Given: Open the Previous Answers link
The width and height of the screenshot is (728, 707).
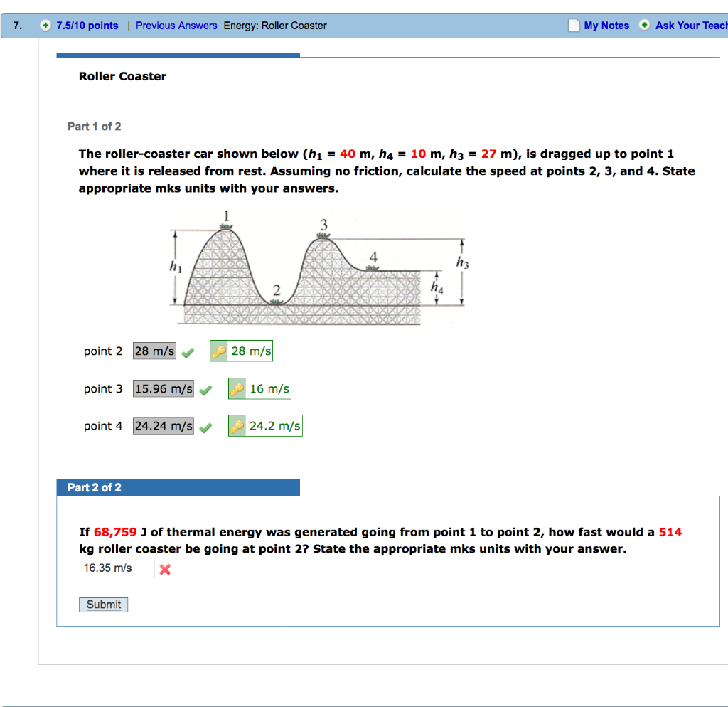Looking at the screenshot, I should (x=176, y=26).
